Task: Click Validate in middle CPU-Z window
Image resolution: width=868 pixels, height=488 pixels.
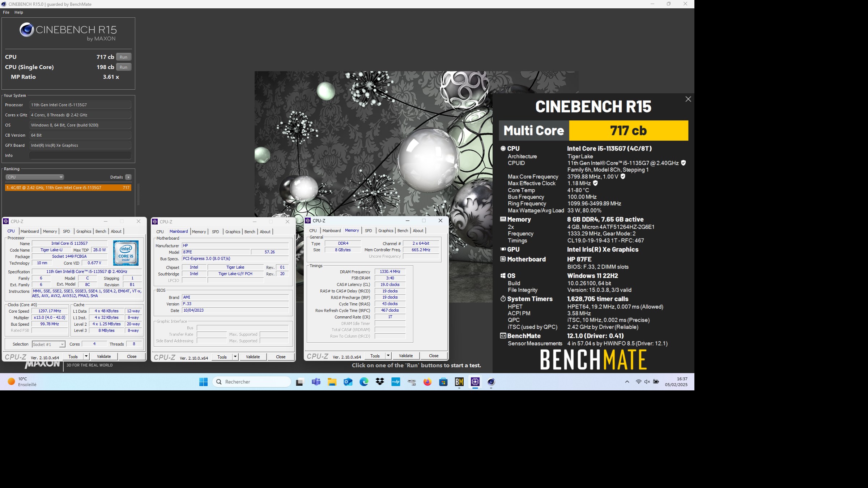Action: pyautogui.click(x=253, y=357)
